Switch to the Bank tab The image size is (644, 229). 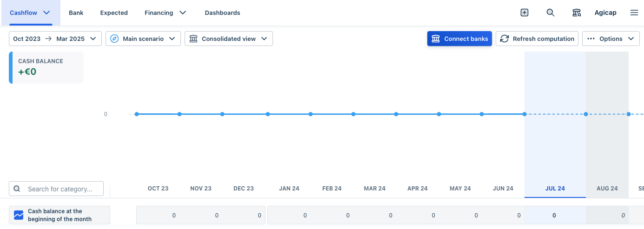76,13
